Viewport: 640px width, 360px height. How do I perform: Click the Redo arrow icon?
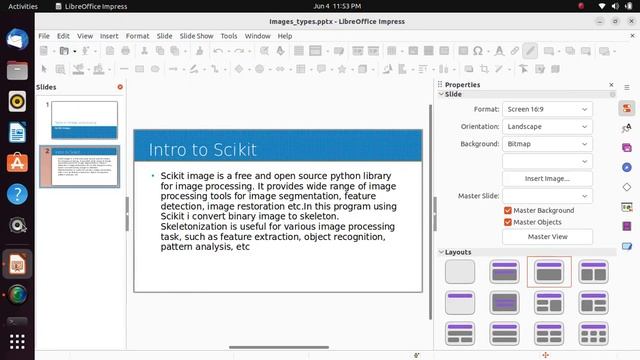pyautogui.click(x=239, y=51)
